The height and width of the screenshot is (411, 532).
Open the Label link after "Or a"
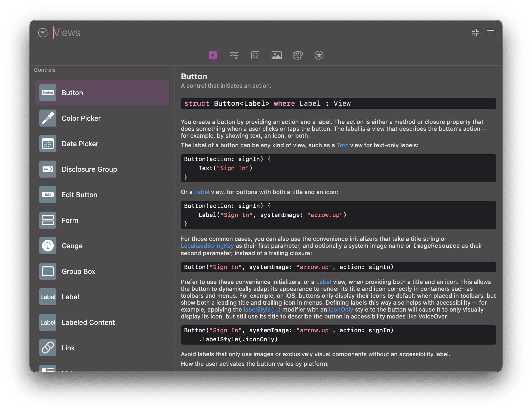[x=202, y=192]
